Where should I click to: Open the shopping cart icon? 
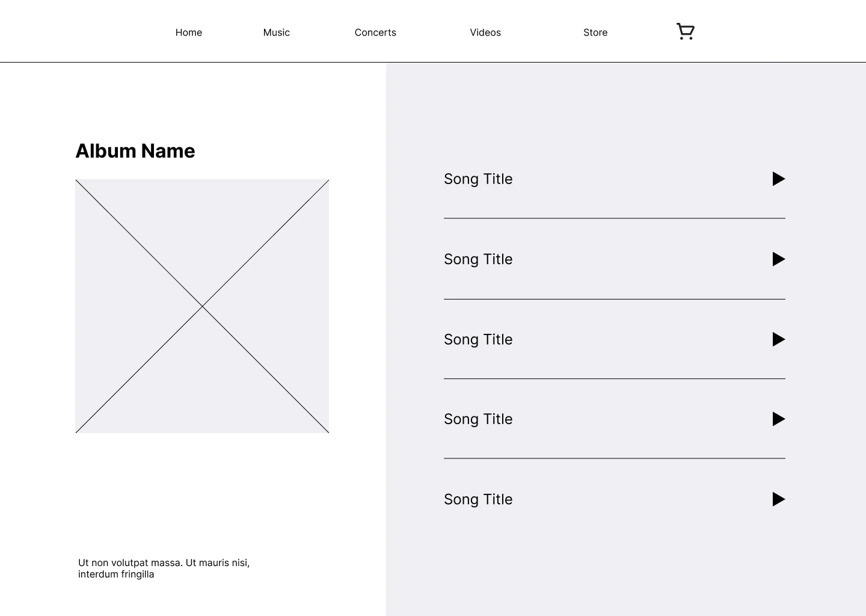coord(685,31)
